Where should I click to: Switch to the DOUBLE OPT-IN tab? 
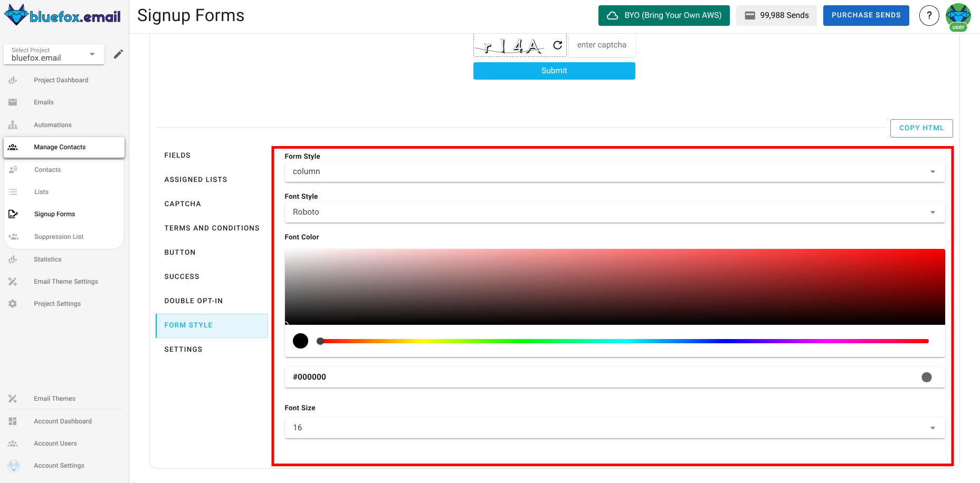pos(194,301)
